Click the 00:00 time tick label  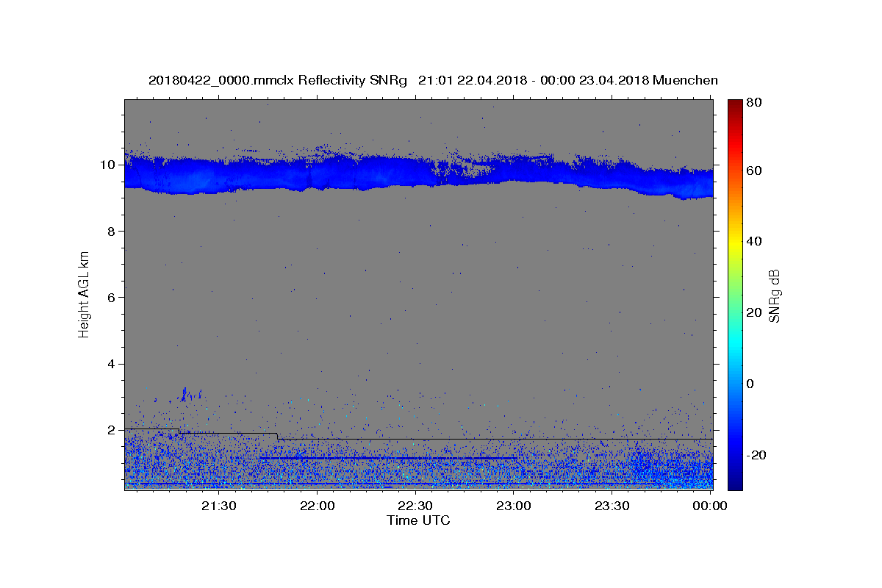(x=710, y=506)
